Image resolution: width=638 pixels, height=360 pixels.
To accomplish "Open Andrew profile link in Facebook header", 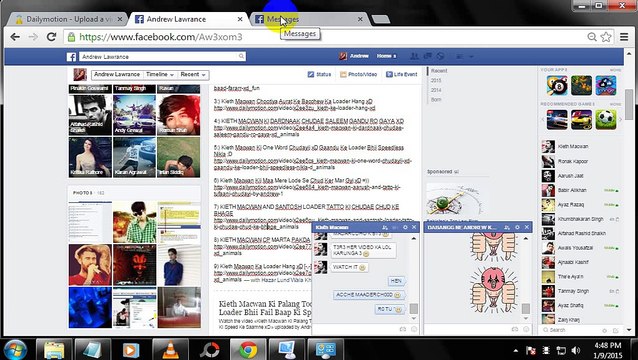I will coord(354,56).
